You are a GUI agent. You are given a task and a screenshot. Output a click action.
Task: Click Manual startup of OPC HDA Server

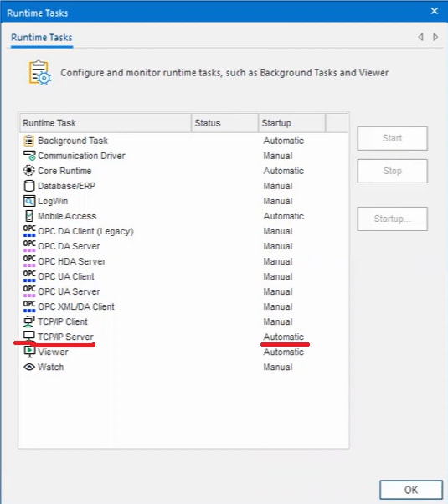tap(278, 262)
